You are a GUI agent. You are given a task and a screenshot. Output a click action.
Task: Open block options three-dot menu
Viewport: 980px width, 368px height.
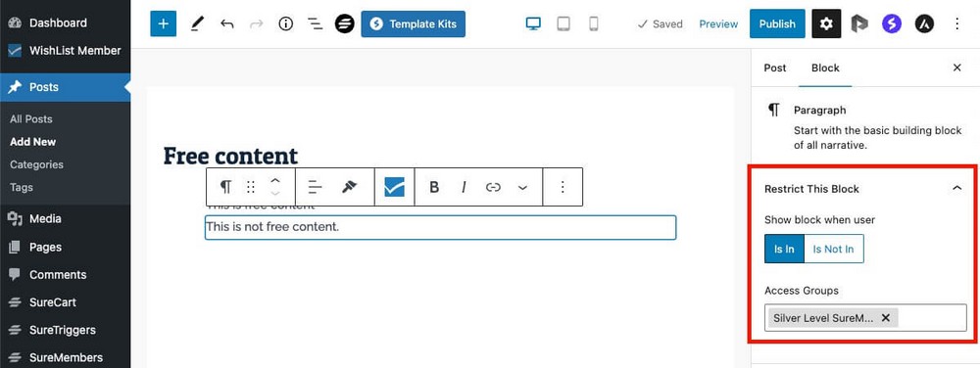tap(563, 187)
